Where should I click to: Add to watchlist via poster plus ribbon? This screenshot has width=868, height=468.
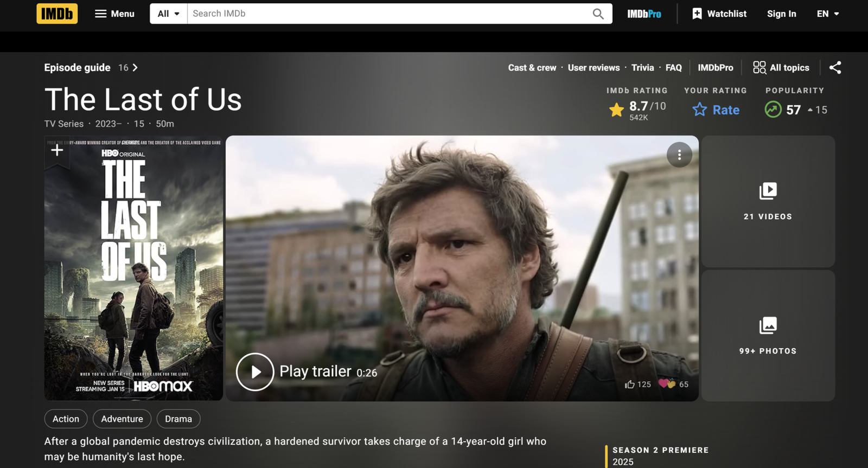pyautogui.click(x=57, y=150)
